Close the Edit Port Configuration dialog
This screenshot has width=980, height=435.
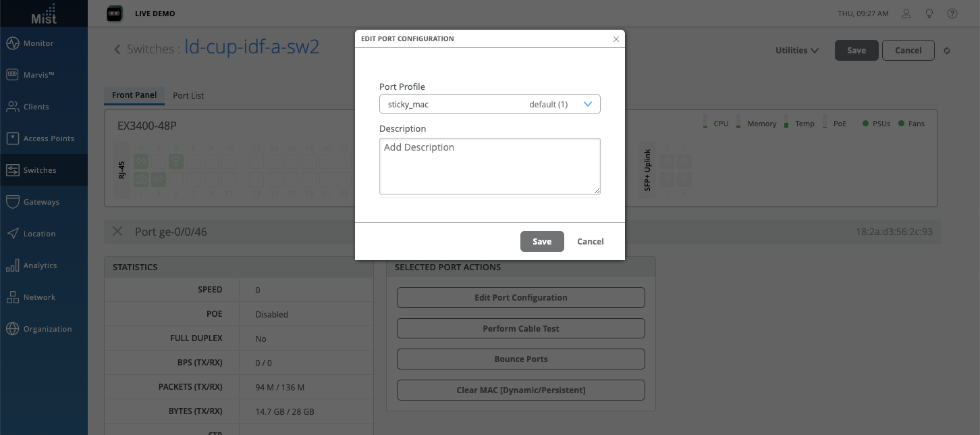[x=616, y=39]
